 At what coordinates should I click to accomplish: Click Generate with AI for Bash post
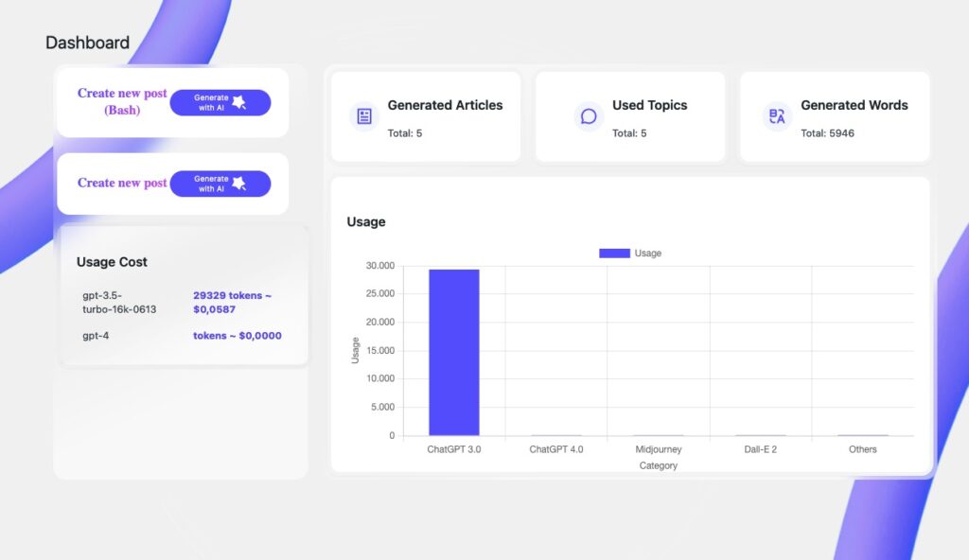pos(220,102)
